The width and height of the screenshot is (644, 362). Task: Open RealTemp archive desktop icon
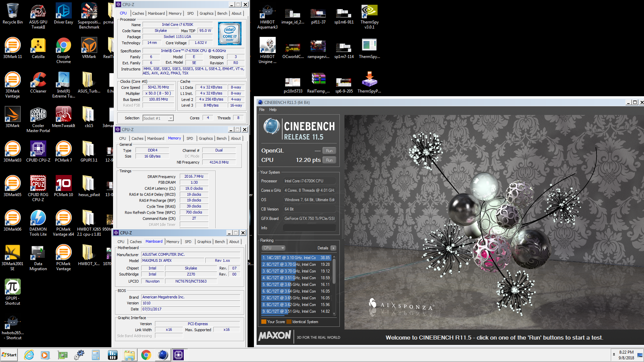tap(318, 83)
